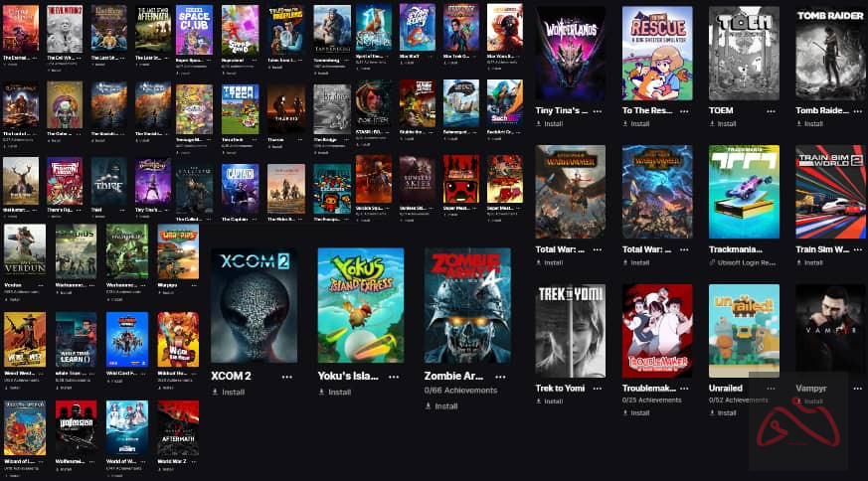Expand the more options menu for Unrailed
The height and width of the screenshot is (481, 868).
click(x=771, y=389)
